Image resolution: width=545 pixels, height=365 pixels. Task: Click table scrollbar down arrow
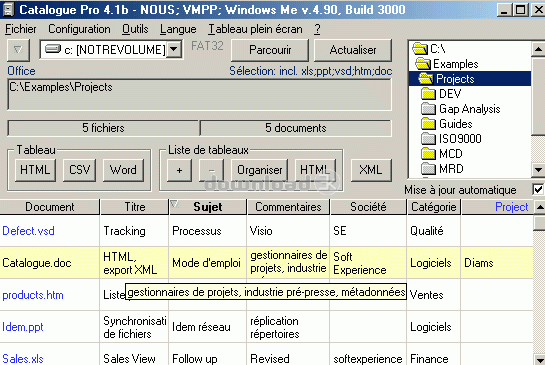pos(539,359)
